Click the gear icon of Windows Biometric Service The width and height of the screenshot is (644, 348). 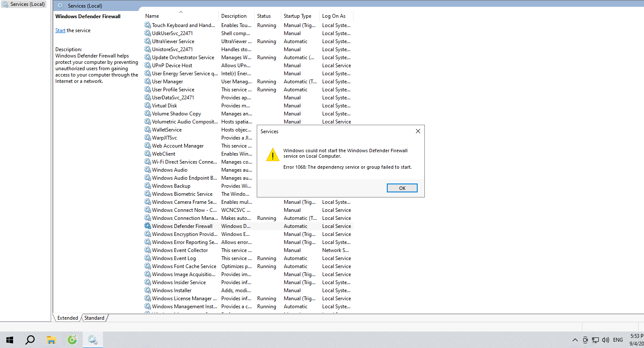click(x=148, y=194)
